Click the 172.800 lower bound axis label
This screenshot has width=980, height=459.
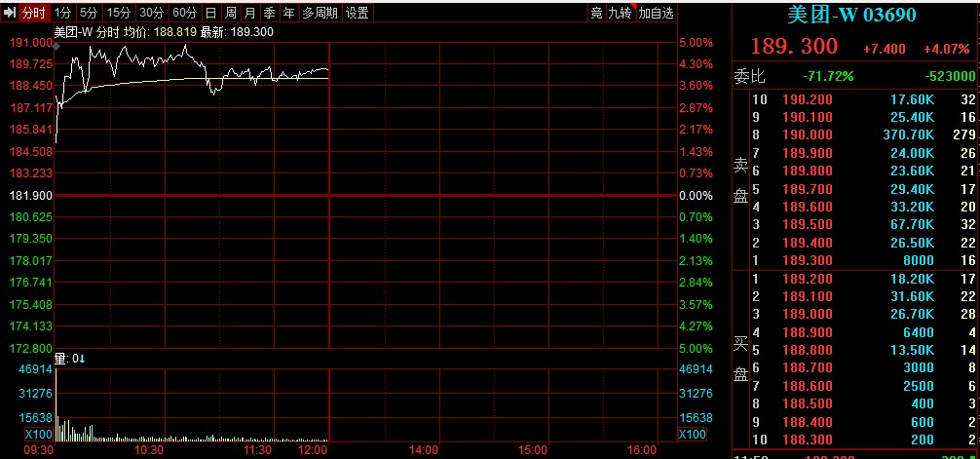30,348
